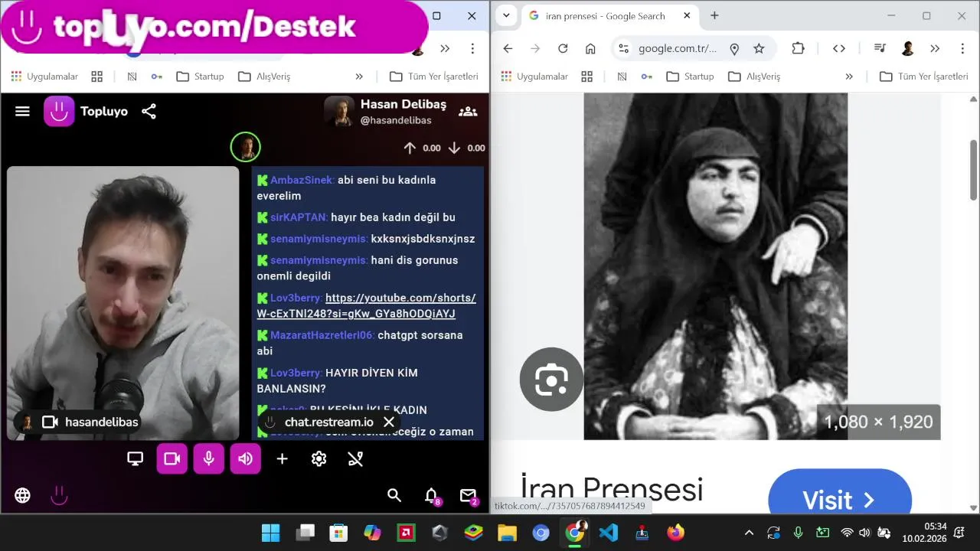Open the volume control in system tray

[x=865, y=533]
